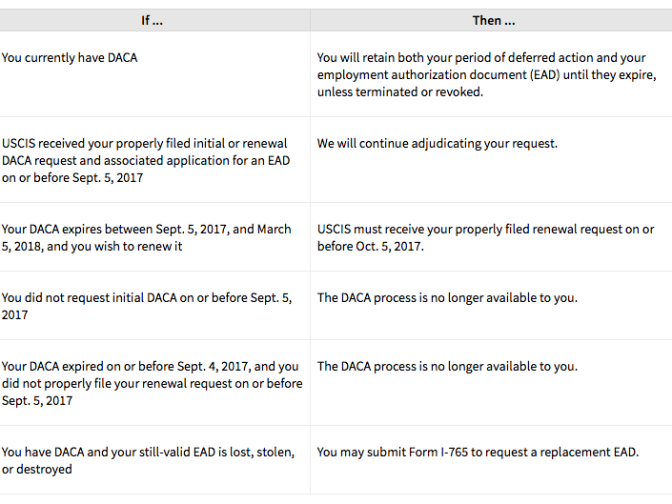Click "before Oct. 5, 2017." in the renewal row
The image size is (672, 504).
click(370, 246)
